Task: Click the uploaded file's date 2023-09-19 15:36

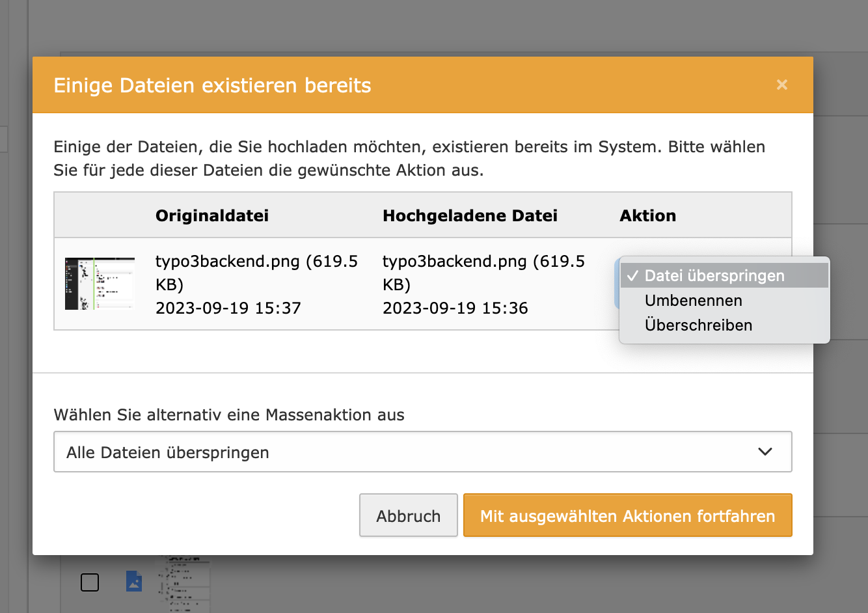Action: [455, 308]
